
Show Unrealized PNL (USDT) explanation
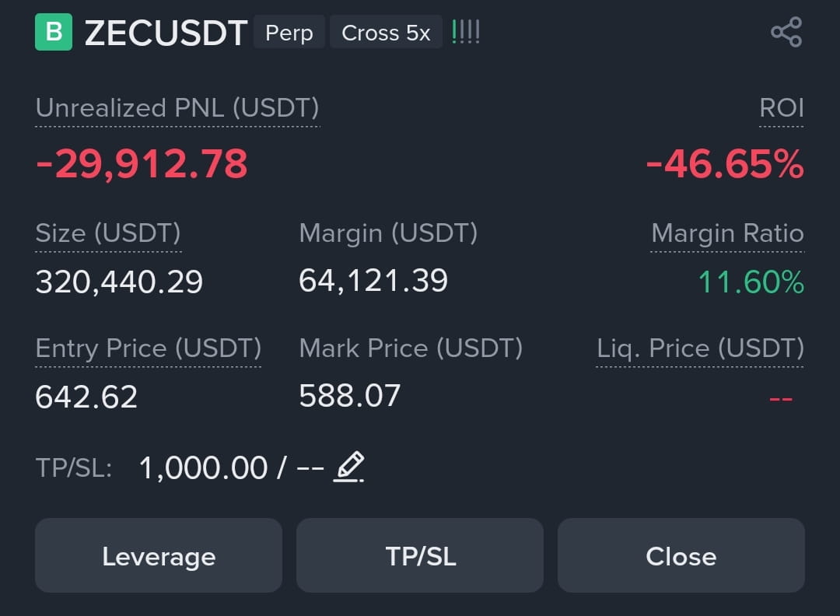click(x=177, y=109)
